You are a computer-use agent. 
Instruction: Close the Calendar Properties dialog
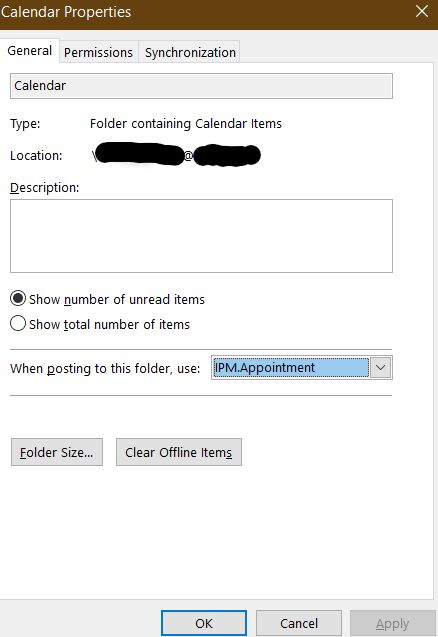click(422, 11)
